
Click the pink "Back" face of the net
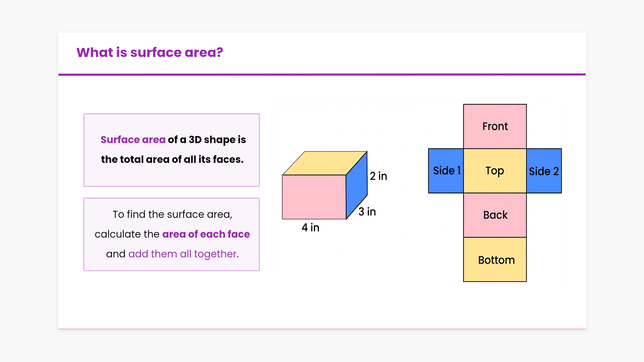click(x=495, y=215)
